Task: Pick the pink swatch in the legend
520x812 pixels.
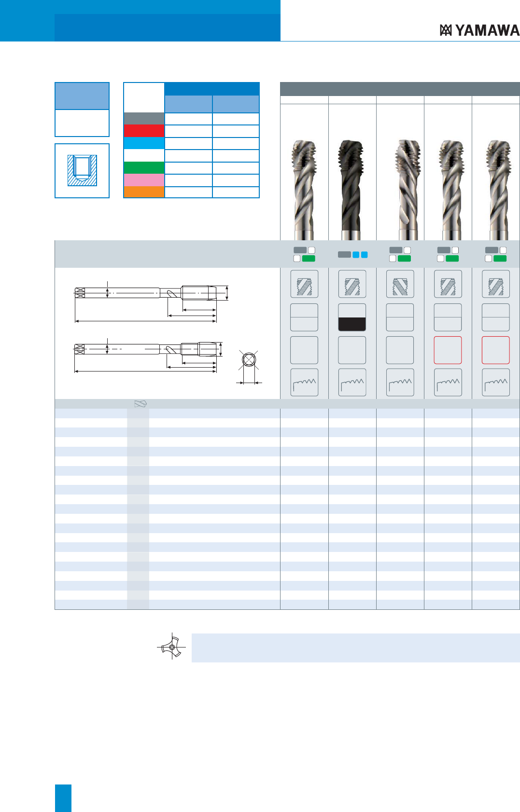Action: click(x=144, y=180)
